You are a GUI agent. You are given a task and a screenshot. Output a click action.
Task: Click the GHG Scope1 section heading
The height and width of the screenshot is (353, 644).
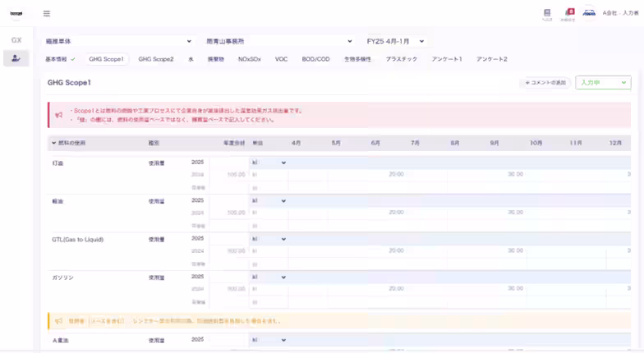pyautogui.click(x=69, y=82)
